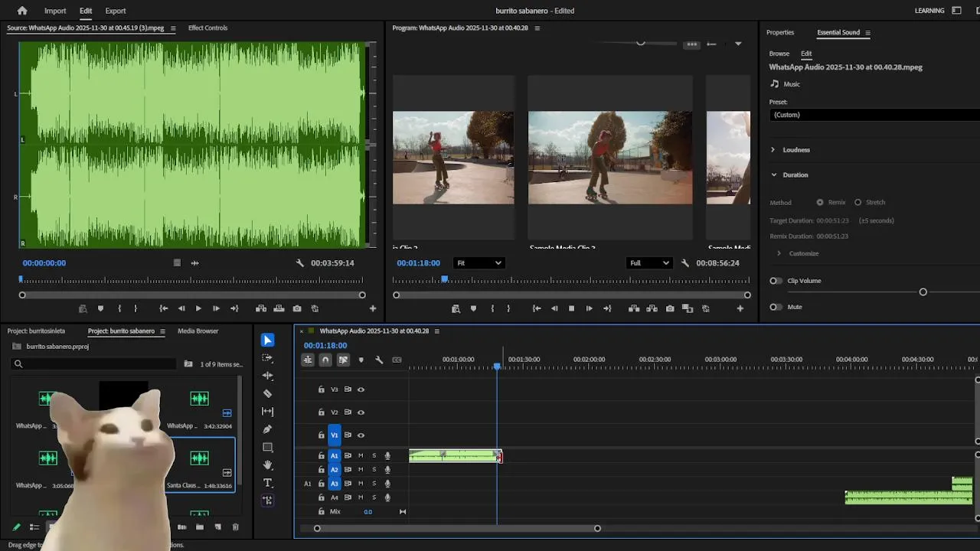
Task: Select the Stretch duration method
Action: 857,203
